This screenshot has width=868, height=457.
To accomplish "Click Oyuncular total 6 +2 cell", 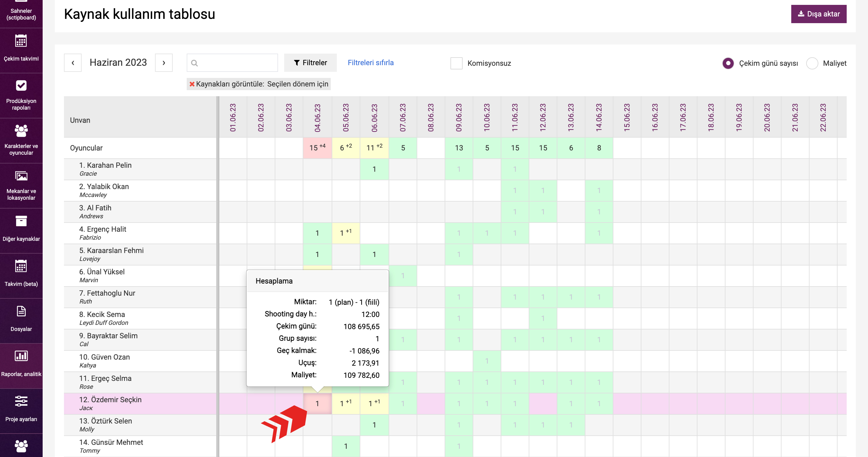I will pos(346,148).
